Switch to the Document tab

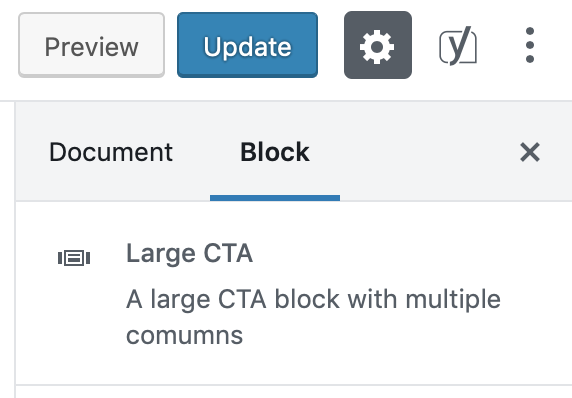point(111,152)
